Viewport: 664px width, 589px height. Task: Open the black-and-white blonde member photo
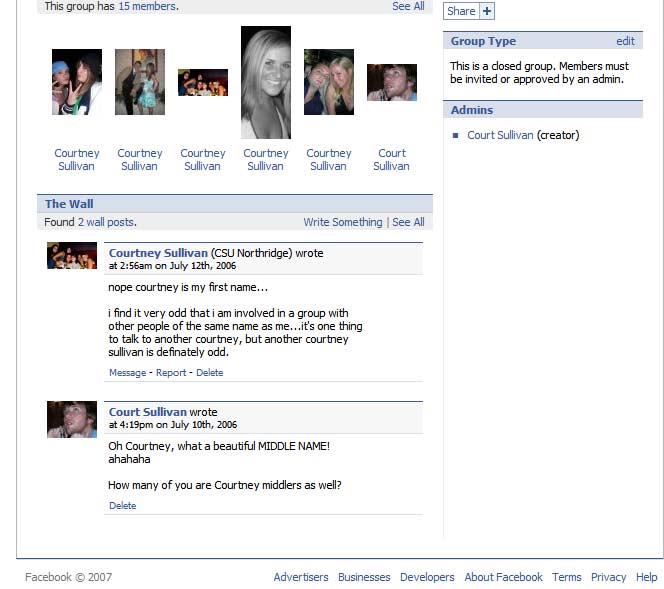coord(266,82)
